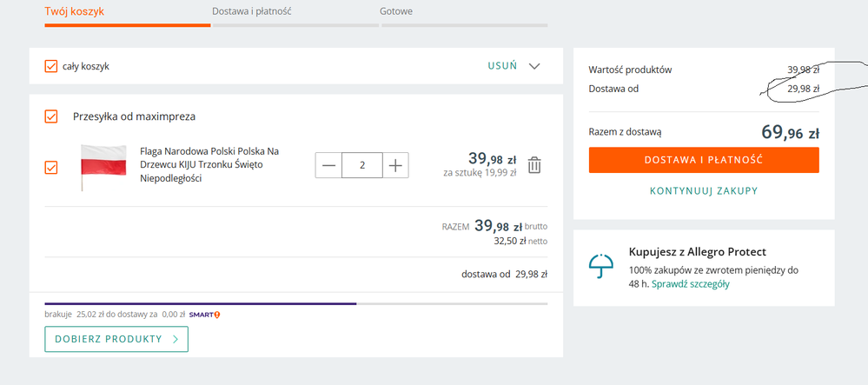Click KONTYNUUJ ZAKUPY link
The height and width of the screenshot is (385, 868).
coord(704,190)
